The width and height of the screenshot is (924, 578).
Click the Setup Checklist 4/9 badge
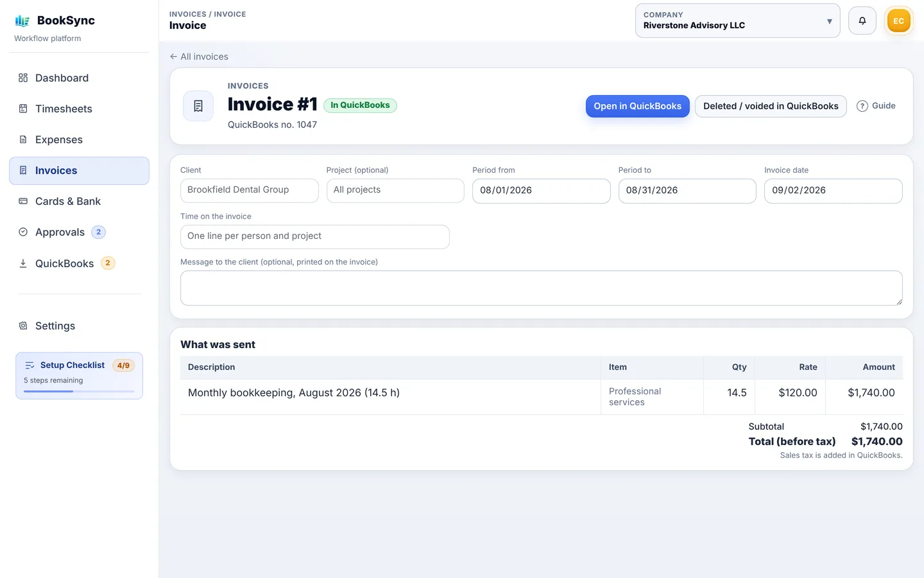click(123, 365)
